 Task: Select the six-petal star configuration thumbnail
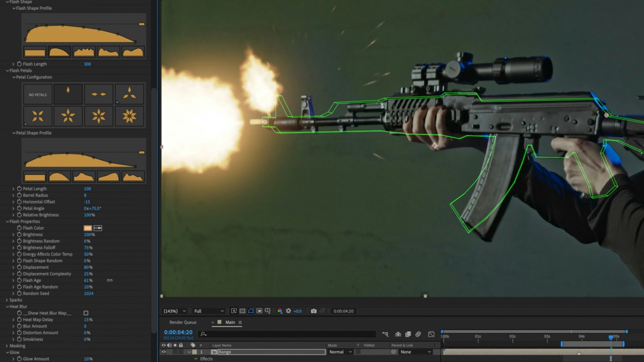pyautogui.click(x=99, y=116)
